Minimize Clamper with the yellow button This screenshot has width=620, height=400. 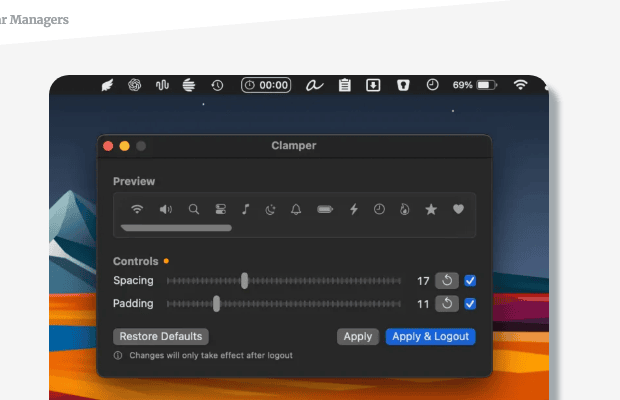(x=125, y=146)
